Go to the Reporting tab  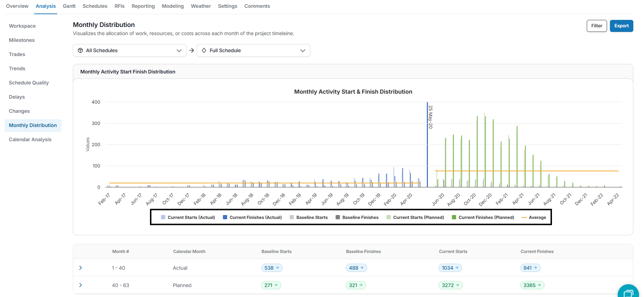(x=143, y=6)
